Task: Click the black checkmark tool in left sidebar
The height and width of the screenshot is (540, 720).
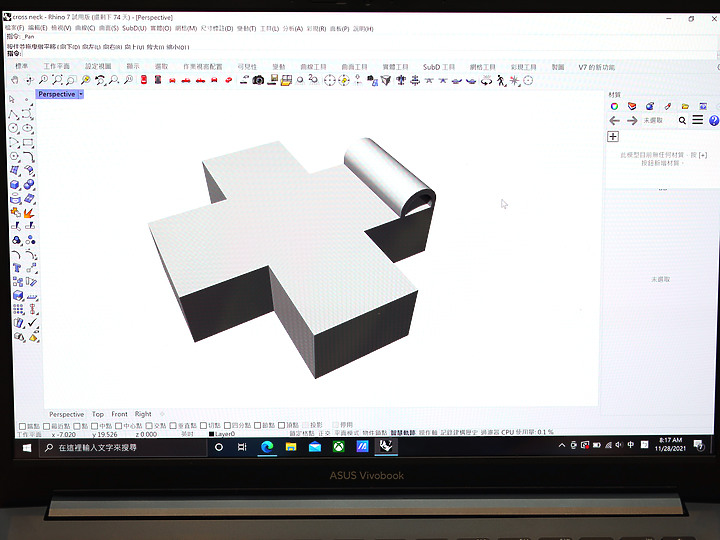Action: coord(32,323)
